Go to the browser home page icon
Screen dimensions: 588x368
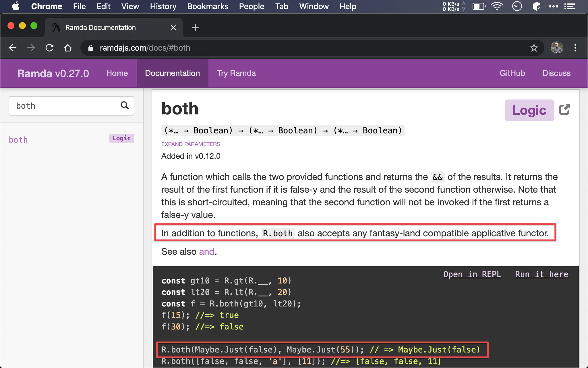[x=68, y=48]
